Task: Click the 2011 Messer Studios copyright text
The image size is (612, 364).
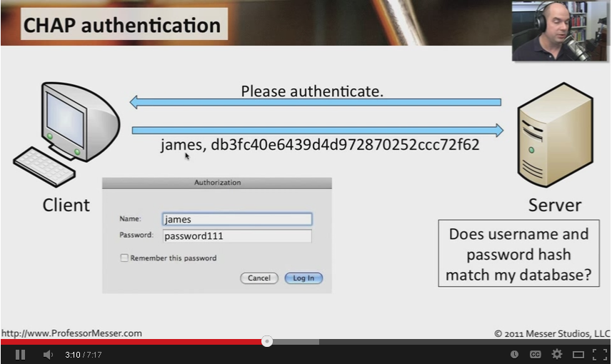Action: (x=552, y=333)
